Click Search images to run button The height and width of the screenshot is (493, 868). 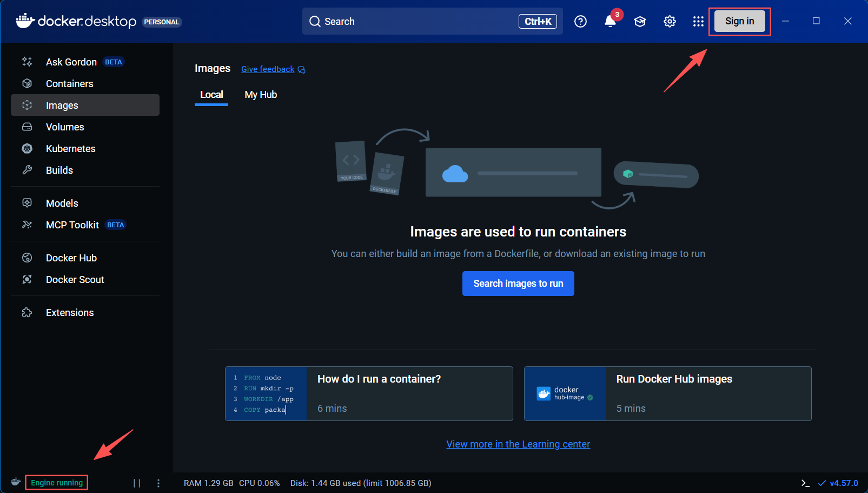(518, 284)
